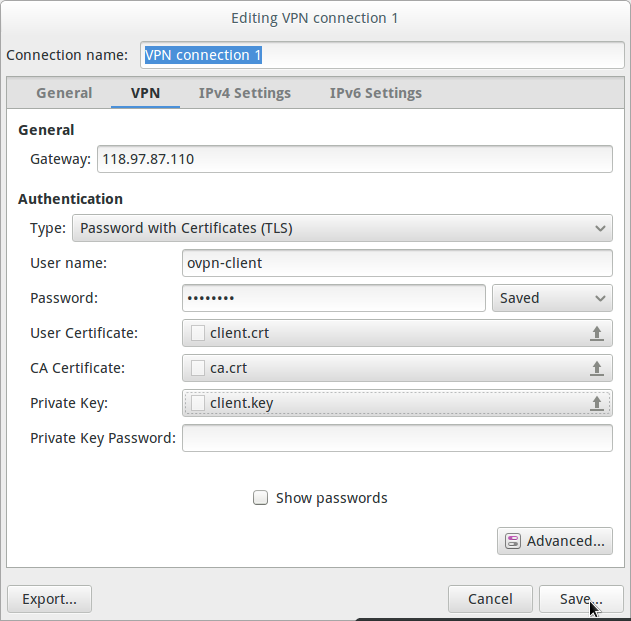Click the upload icon for ca.crt
Viewport: 631px width, 621px height.
[x=597, y=368]
